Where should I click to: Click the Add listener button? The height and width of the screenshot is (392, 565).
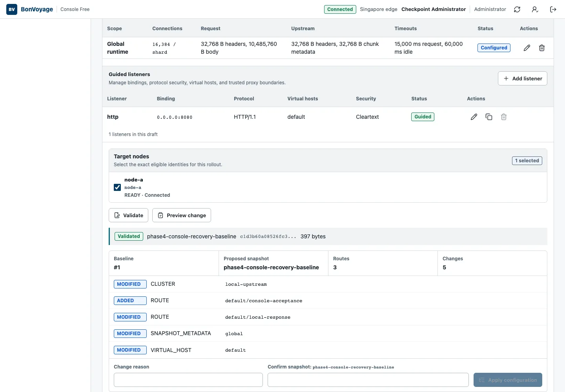(x=523, y=78)
